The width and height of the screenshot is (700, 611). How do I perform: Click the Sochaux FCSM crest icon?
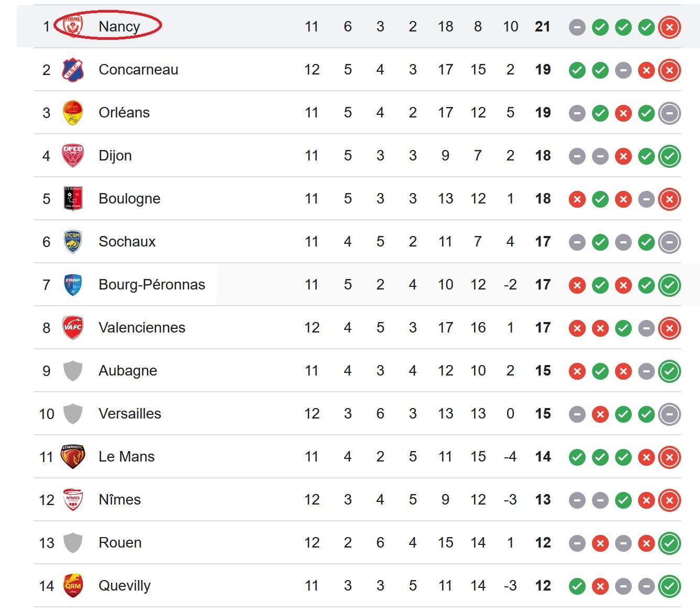click(x=73, y=241)
